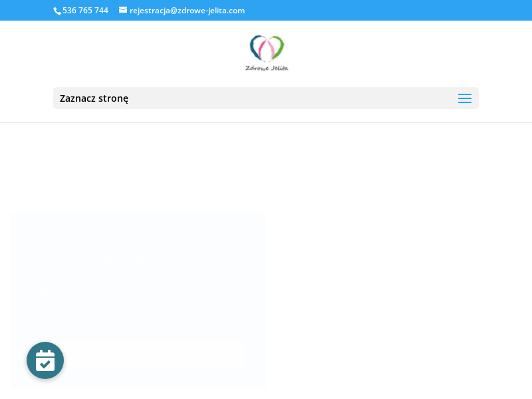The image size is (532, 399).
Task: Click the envelope email icon
Action: click(123, 10)
